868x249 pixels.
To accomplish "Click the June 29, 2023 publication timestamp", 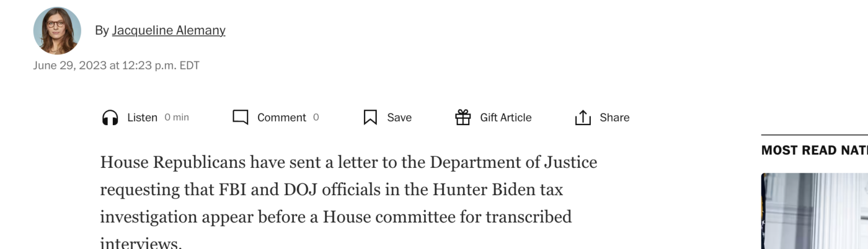I will 116,65.
